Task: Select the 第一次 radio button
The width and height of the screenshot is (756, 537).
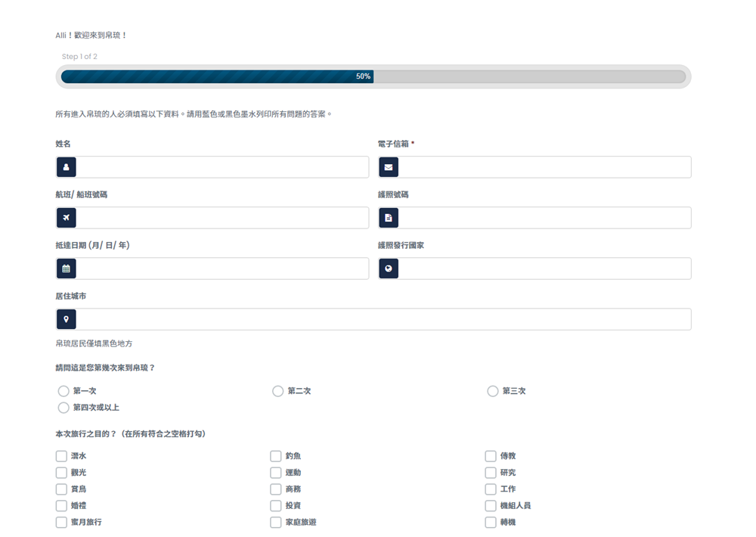Action: coord(64,391)
